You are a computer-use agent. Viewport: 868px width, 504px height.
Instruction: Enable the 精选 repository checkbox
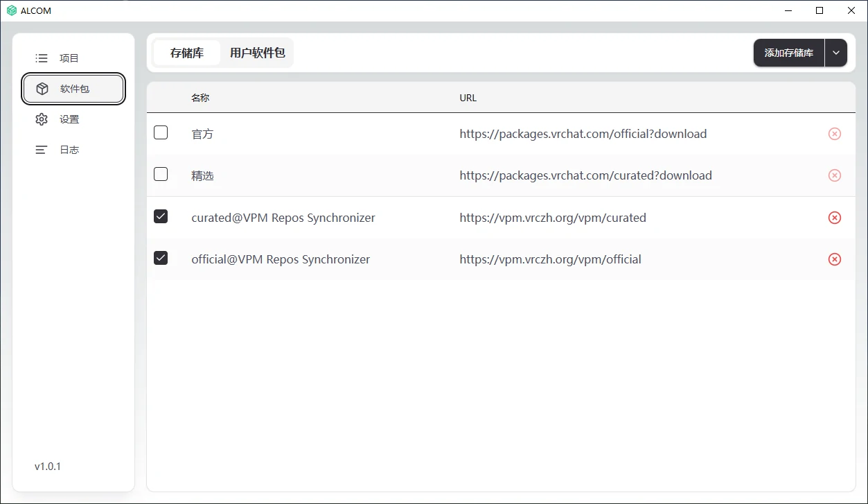[161, 174]
